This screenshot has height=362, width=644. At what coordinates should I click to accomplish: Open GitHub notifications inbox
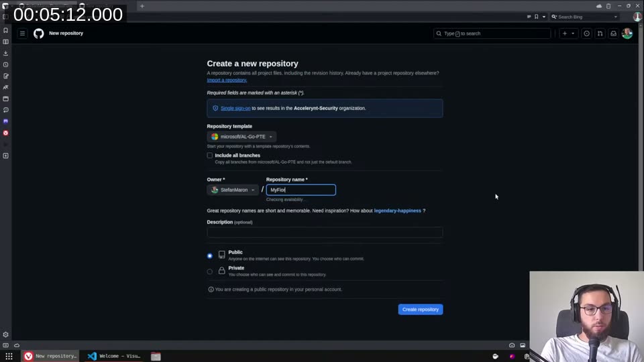[x=613, y=34]
